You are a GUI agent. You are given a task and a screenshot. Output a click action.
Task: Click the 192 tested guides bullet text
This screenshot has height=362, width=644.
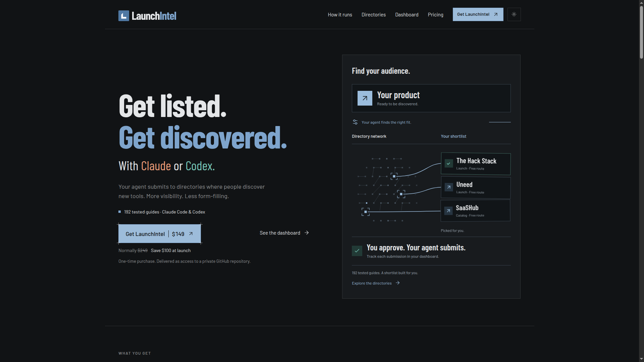coord(165,212)
